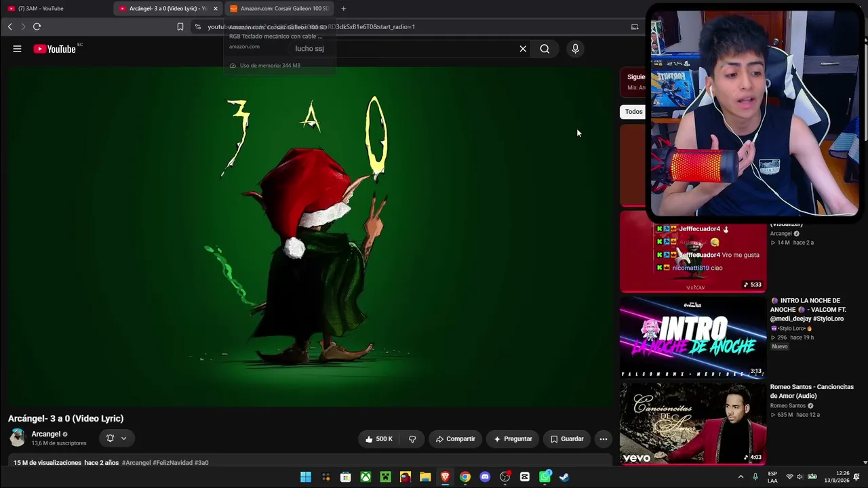Image resolution: width=868 pixels, height=488 pixels.
Task: Open the notifications bell in the taskbar
Action: (x=856, y=477)
